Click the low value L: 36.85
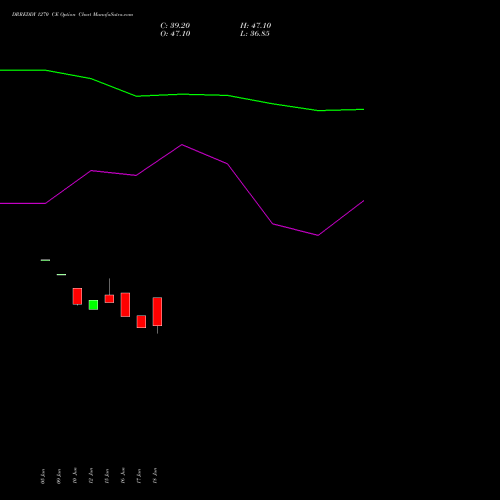Screen dimensions: 500x500 point(255,34)
